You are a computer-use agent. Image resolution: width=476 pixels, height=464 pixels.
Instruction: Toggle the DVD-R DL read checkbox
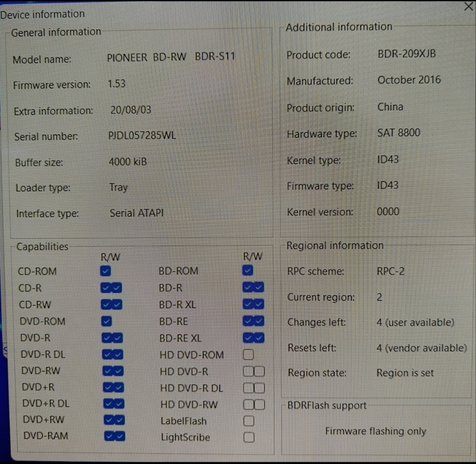(x=108, y=354)
